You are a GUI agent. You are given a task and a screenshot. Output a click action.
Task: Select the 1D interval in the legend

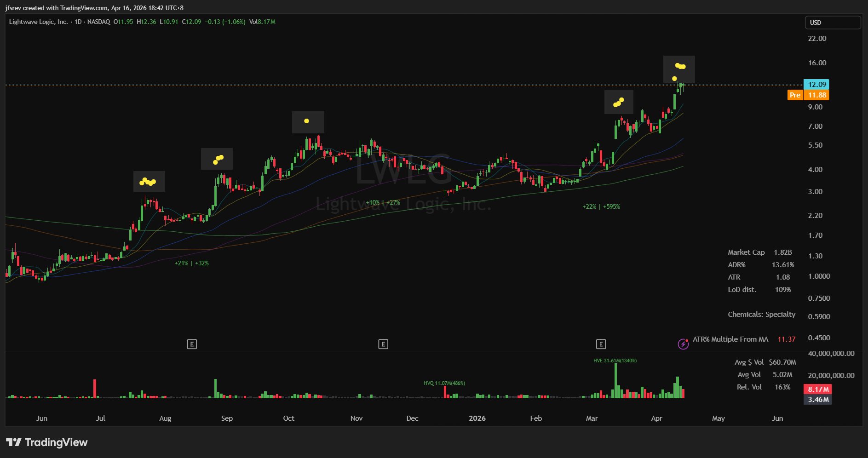78,22
